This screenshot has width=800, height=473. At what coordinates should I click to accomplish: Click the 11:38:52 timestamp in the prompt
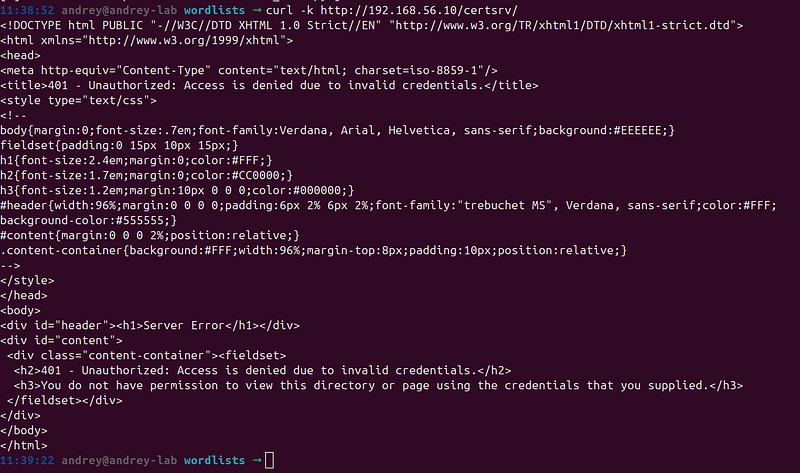click(27, 10)
